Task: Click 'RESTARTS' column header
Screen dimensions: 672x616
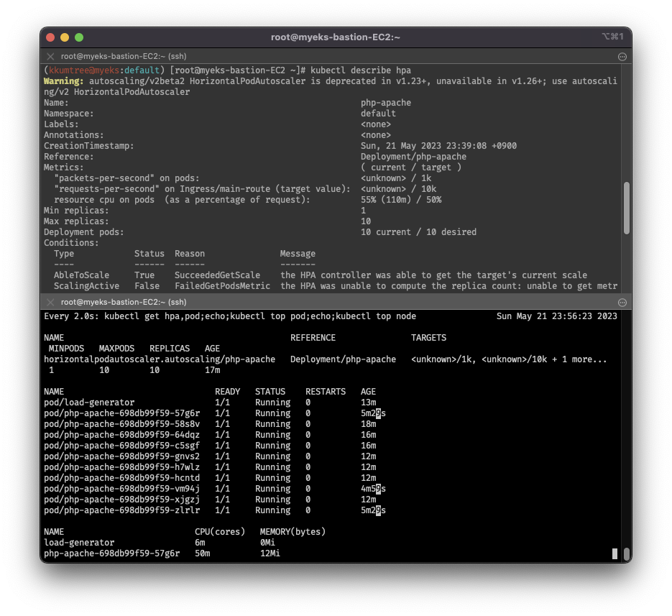Action: (x=326, y=391)
